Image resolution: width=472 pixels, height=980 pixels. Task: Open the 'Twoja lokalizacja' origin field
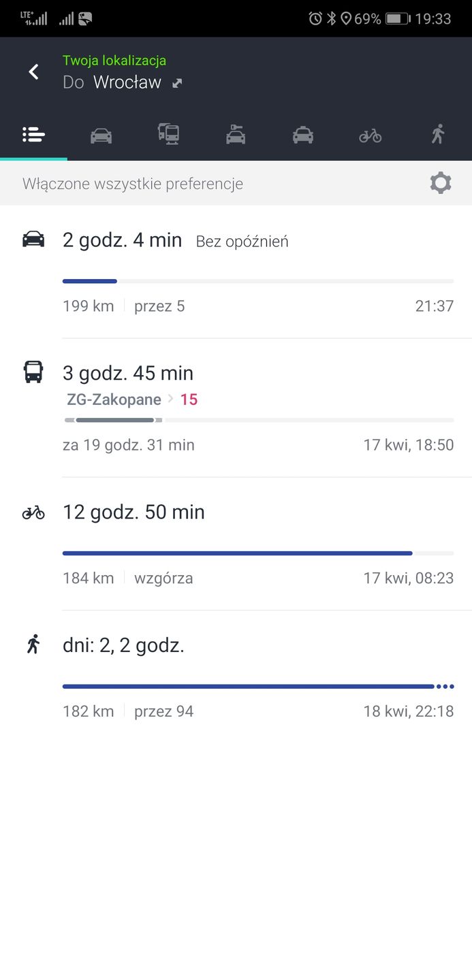(114, 60)
